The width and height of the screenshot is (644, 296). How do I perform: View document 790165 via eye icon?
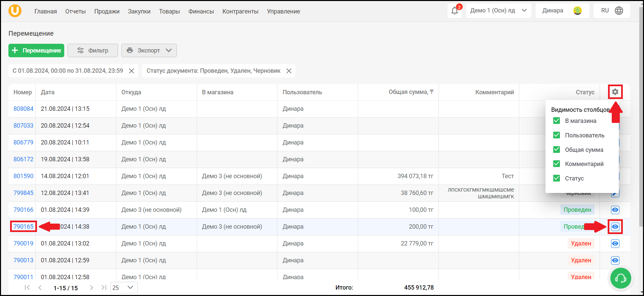pos(615,227)
